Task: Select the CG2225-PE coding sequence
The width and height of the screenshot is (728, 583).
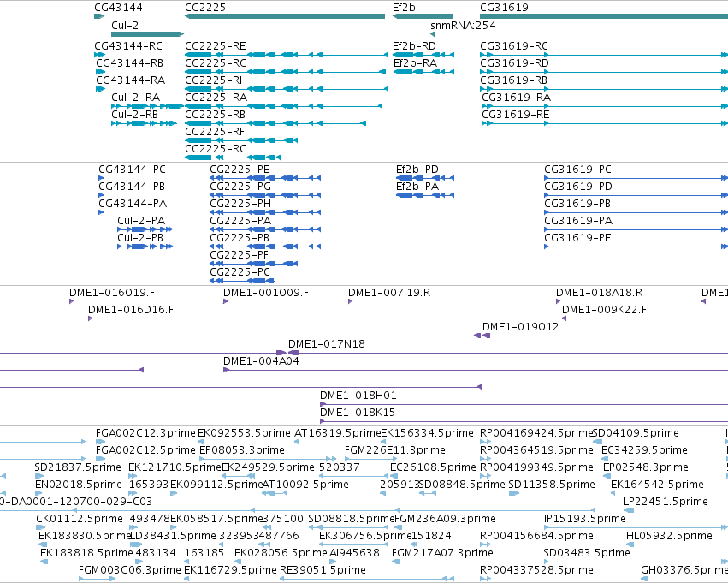Action: (265, 178)
